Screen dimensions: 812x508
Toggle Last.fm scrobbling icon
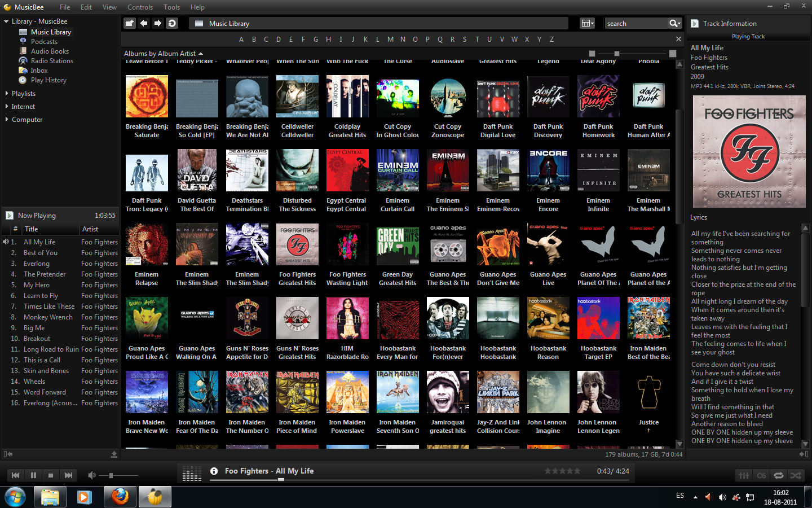pos(761,475)
